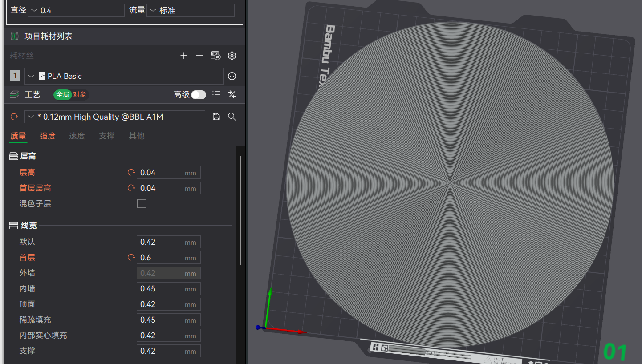Open the PLA Basic filament dropdown
This screenshot has width=642, height=364.
[x=124, y=76]
